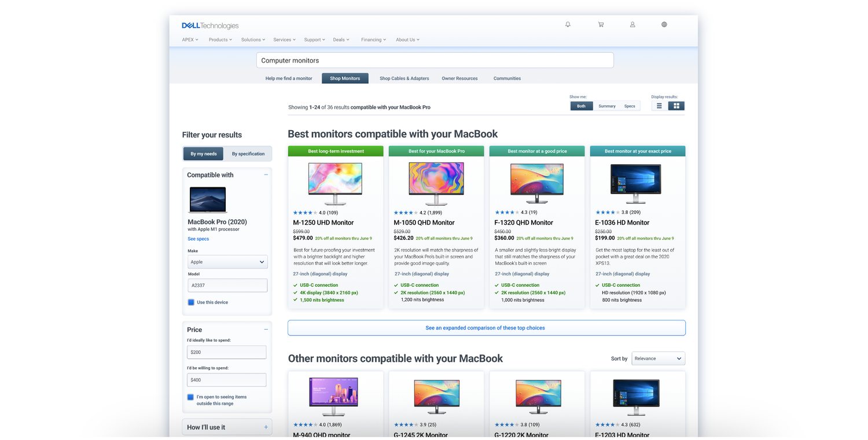Click the G-1220 2K monitor image
This screenshot has height=440, width=868.
(x=538, y=397)
